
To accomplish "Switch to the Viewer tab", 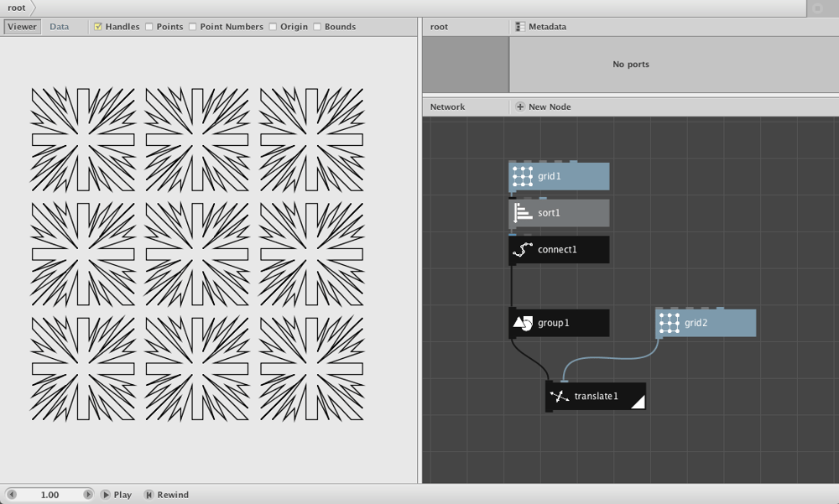I will [x=23, y=27].
